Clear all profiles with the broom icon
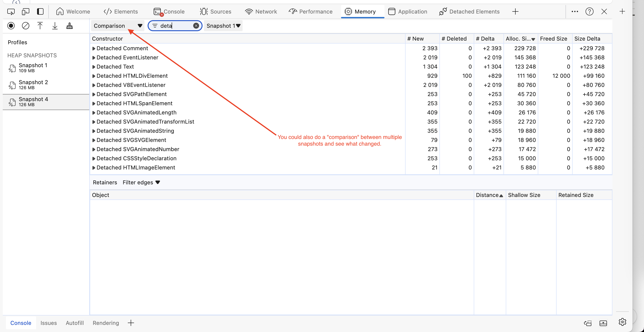 70,26
